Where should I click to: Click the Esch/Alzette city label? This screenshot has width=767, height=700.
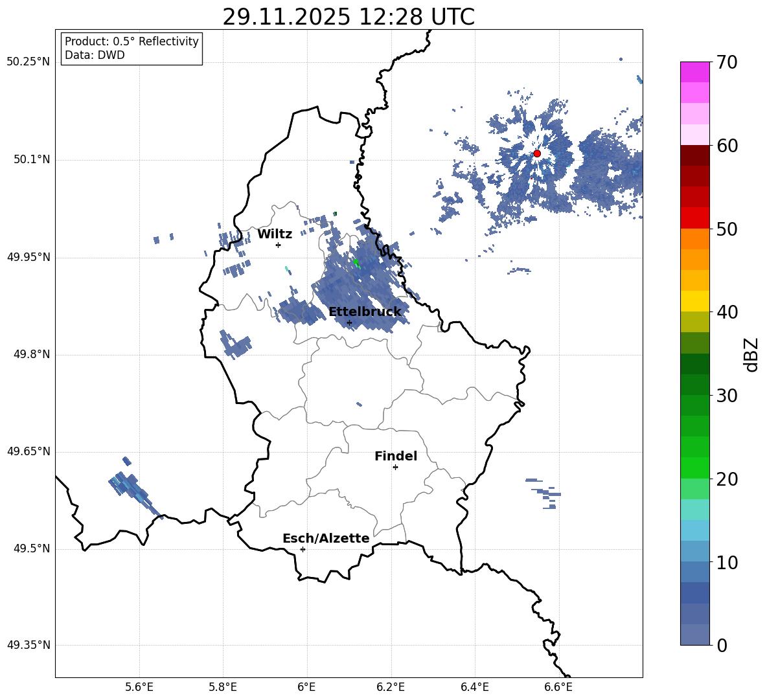click(326, 539)
